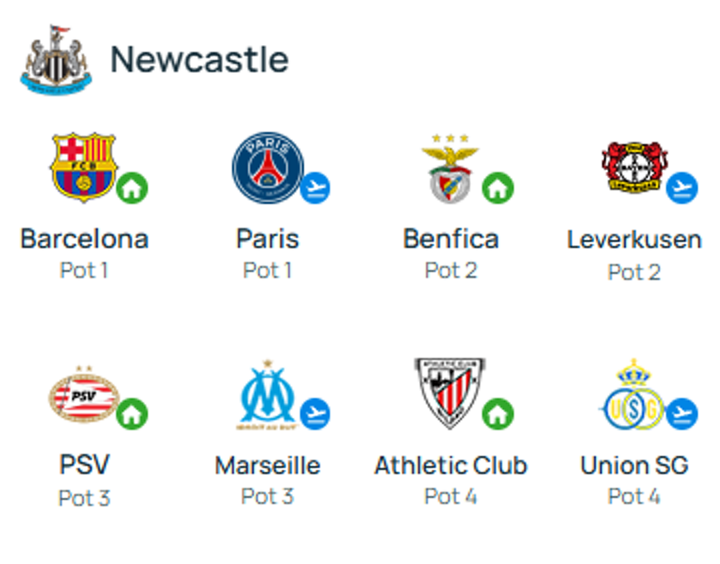Screen dimensions: 720x564
Task: Click the Pot 4 label under Union SG
Action: pos(634,496)
